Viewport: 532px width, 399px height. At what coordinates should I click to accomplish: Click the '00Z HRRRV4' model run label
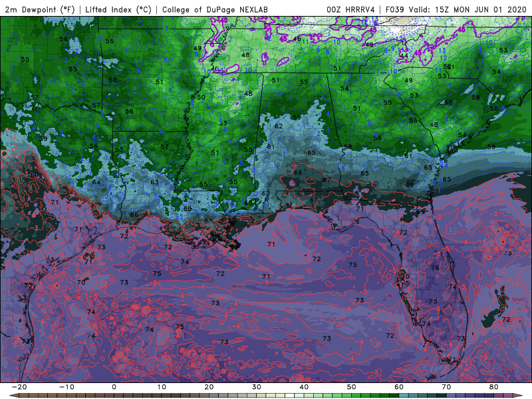[x=350, y=10]
